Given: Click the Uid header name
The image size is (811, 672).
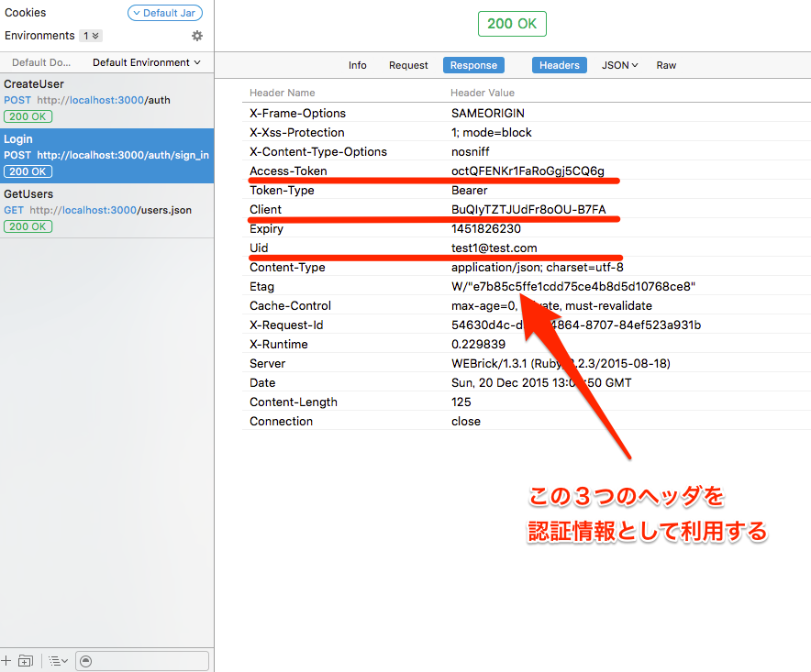Looking at the screenshot, I should (259, 248).
